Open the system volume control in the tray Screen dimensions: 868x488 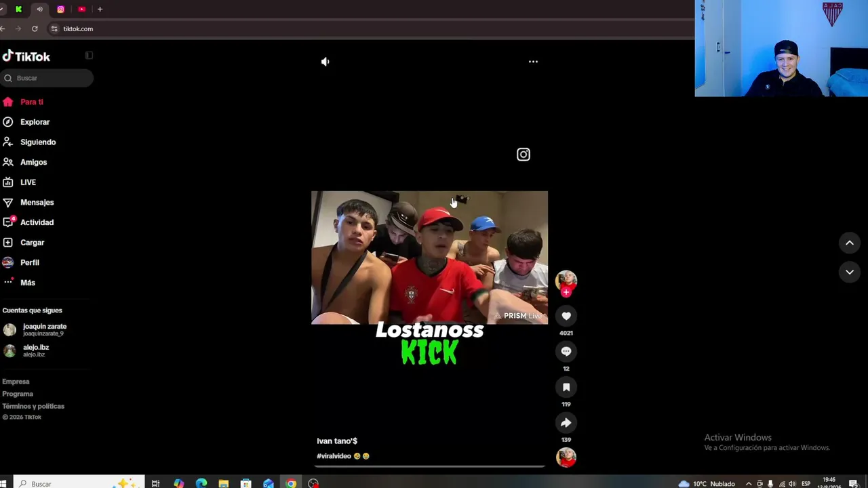tap(792, 484)
